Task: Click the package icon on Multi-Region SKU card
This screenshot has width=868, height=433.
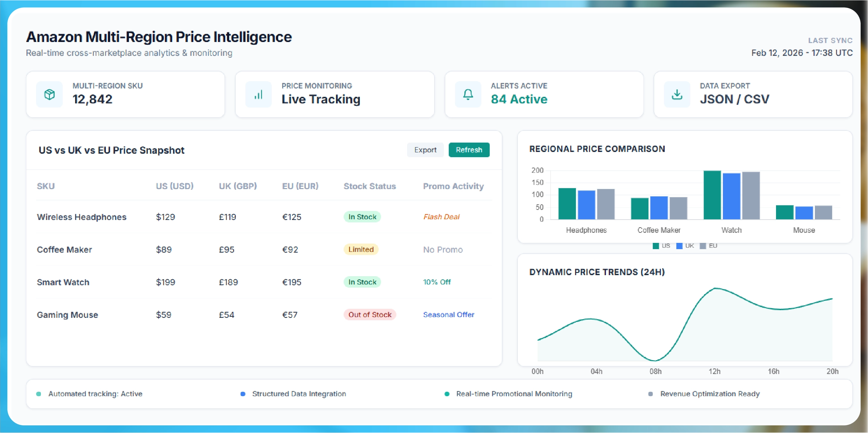Action: (49, 94)
